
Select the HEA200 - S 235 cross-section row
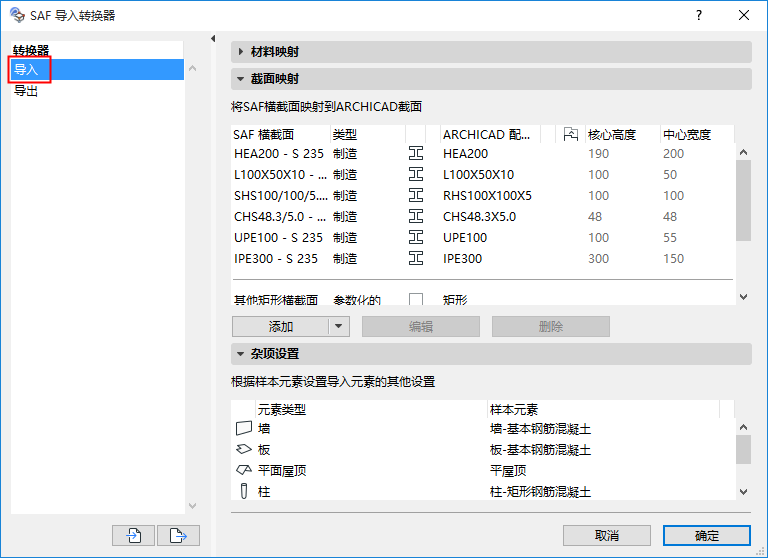click(482, 153)
